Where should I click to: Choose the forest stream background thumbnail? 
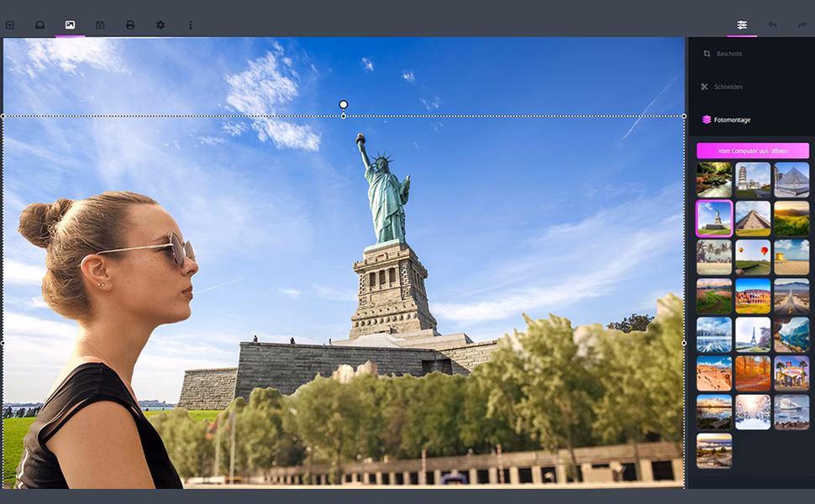[714, 180]
